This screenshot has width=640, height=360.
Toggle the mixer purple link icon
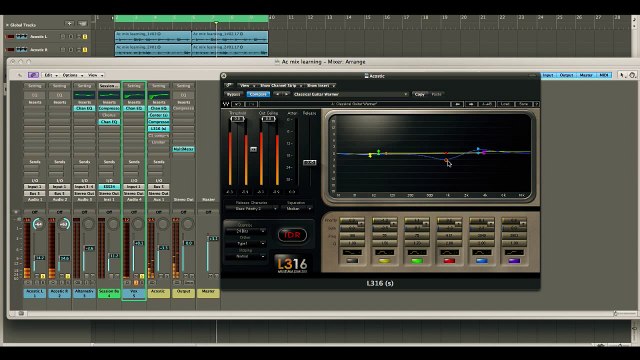33,75
